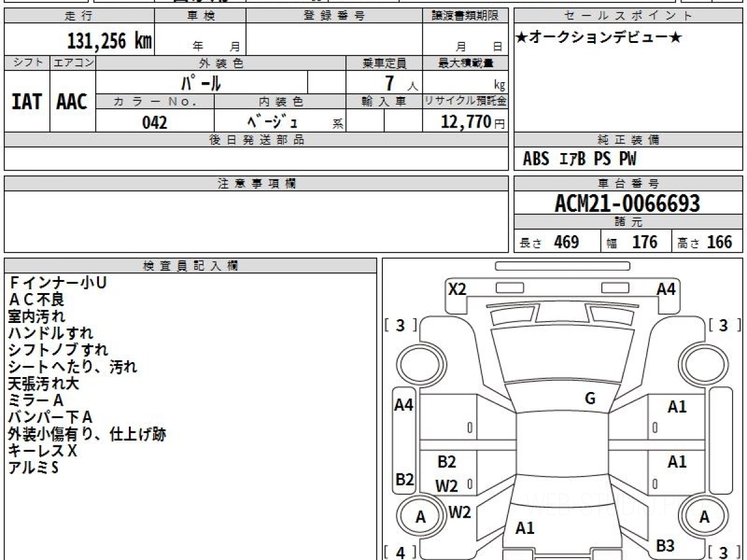Click the W2 mark on the rear fender

459,512
